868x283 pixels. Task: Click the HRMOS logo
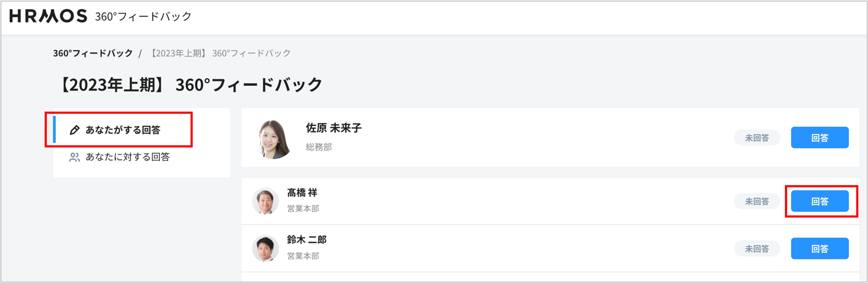click(48, 16)
